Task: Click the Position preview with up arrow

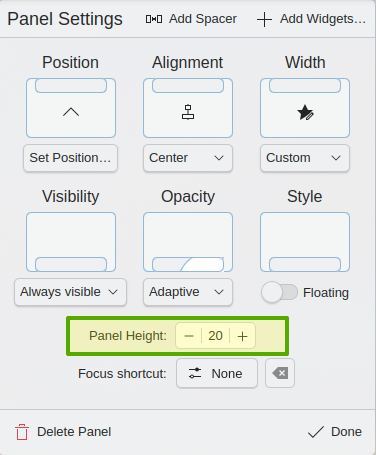Action: tap(71, 108)
